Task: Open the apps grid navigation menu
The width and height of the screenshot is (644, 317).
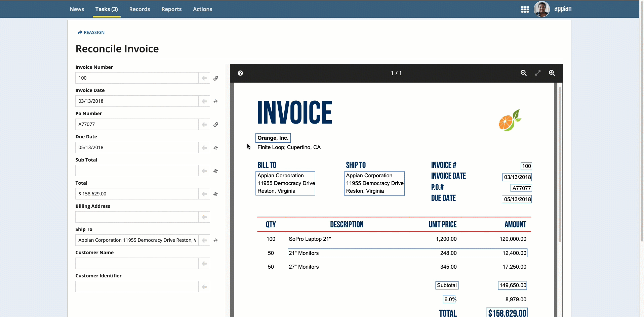Action: point(525,9)
